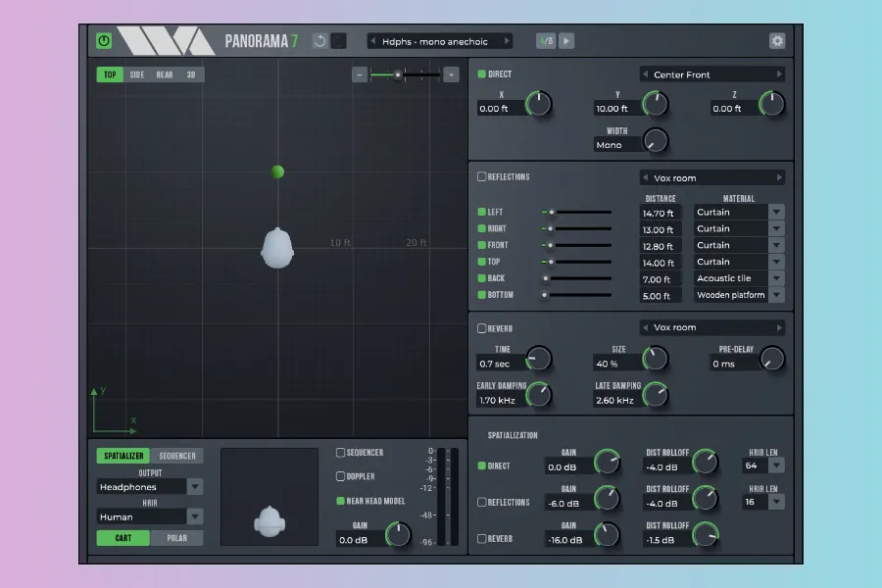Select the 3D view button
This screenshot has width=882, height=588.
(191, 74)
